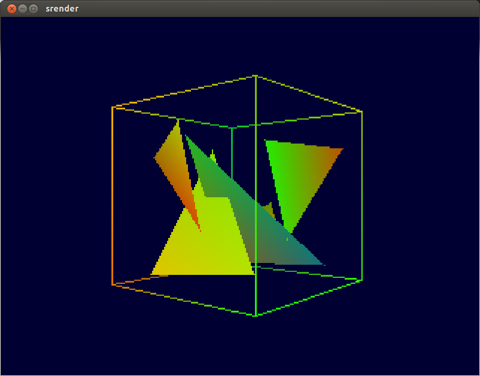Click the top vertex of the wireframe cube
The height and width of the screenshot is (376, 480).
point(255,76)
